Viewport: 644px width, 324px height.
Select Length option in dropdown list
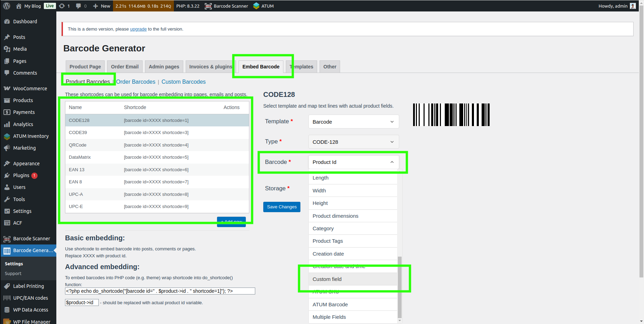coord(353,178)
